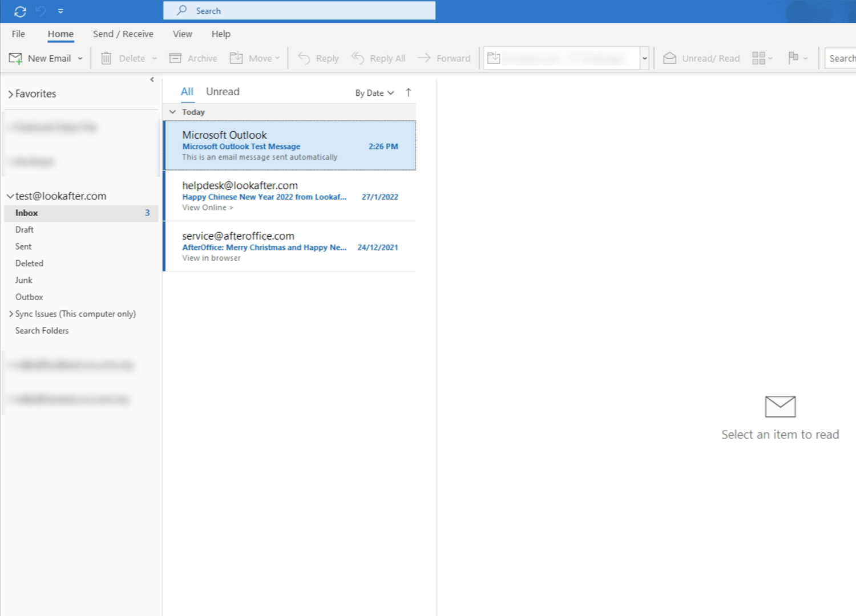Reverse sort order with the up arrow

click(409, 92)
